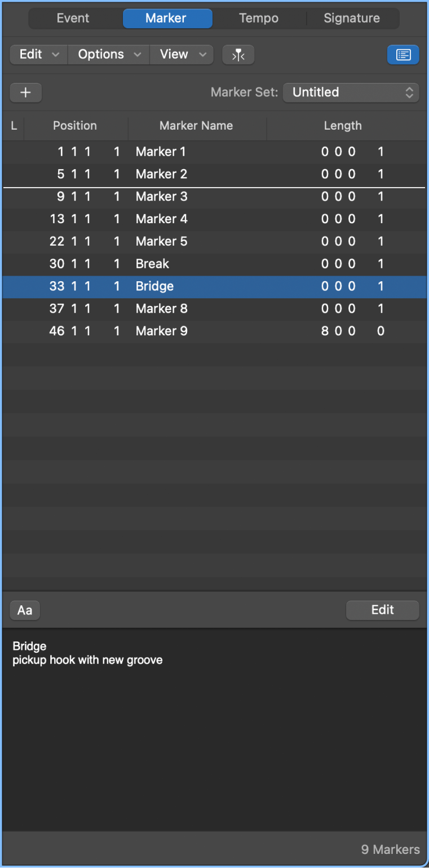Open the View menu
The image size is (429, 868).
[182, 55]
